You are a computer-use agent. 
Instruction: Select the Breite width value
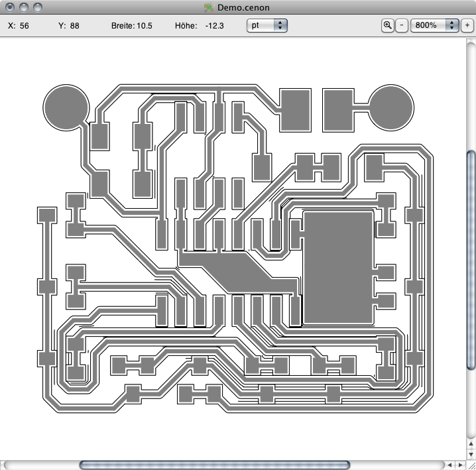[144, 25]
